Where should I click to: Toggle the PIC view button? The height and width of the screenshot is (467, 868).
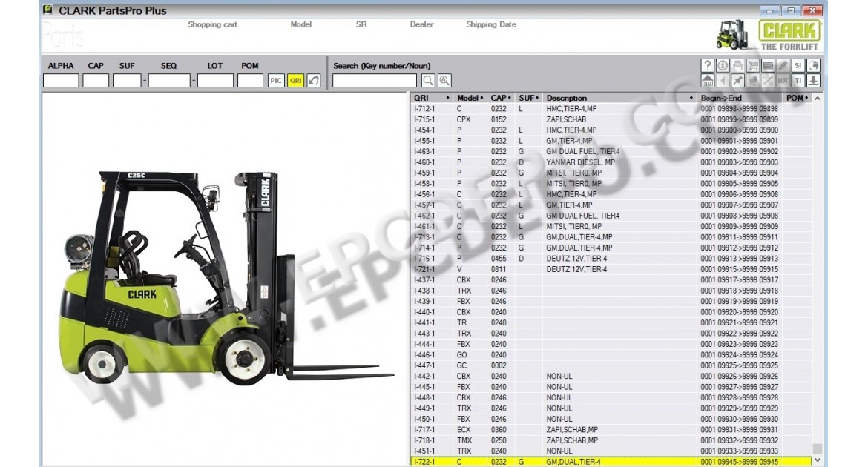click(276, 81)
